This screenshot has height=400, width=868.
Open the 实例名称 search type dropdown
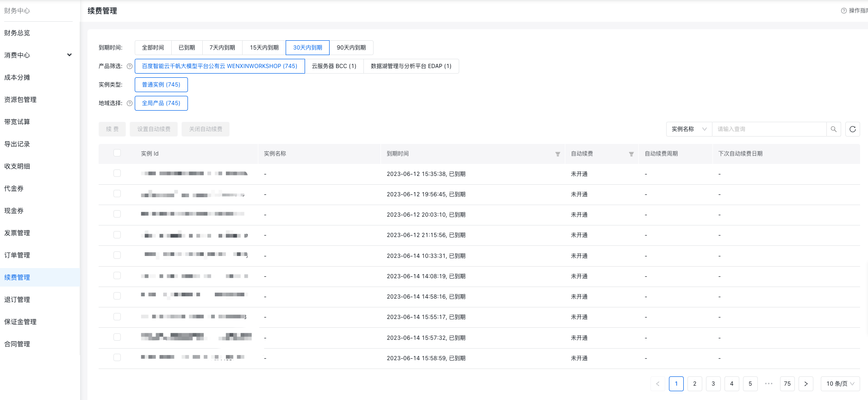(689, 129)
